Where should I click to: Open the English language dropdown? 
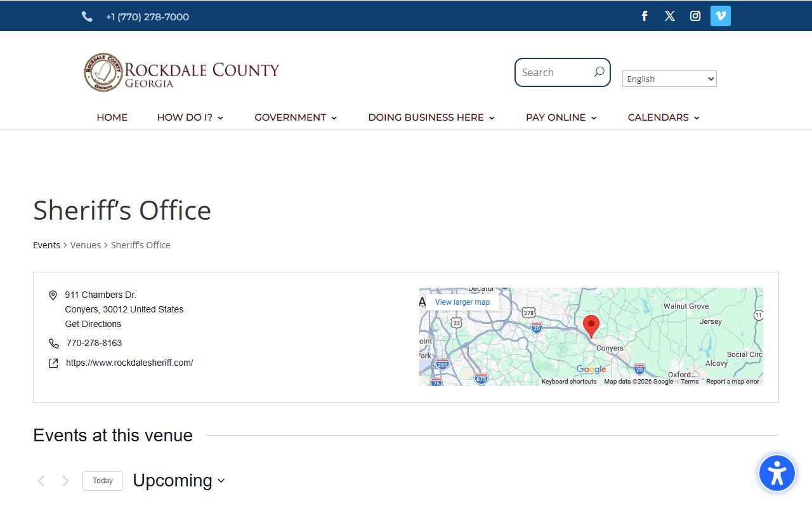pos(669,79)
